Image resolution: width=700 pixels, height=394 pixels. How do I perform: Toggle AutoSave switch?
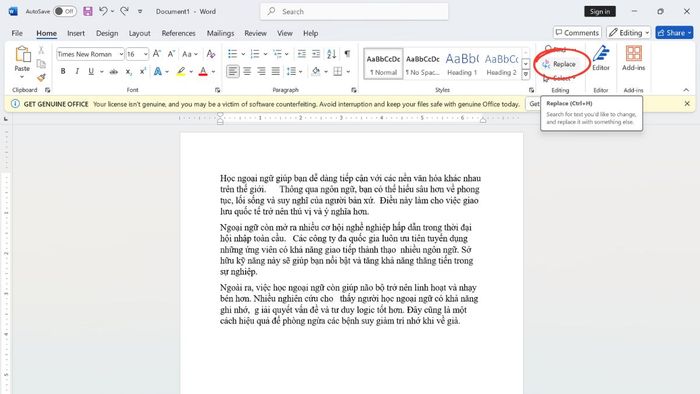65,11
